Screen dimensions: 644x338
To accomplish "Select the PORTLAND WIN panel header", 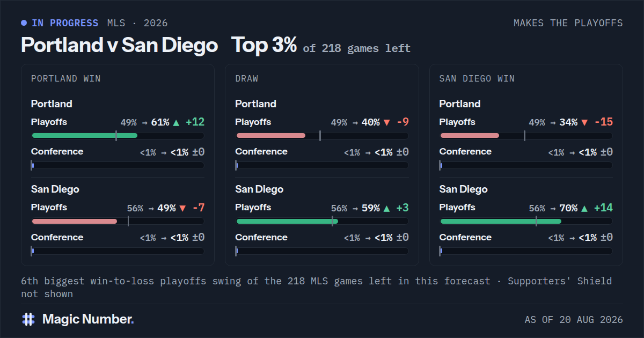I will coord(66,79).
